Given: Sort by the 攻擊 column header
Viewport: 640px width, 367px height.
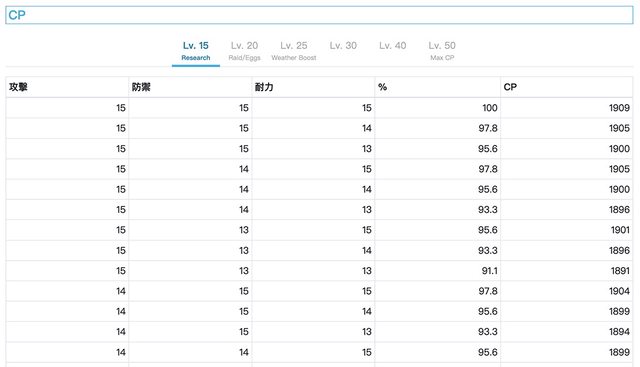Looking at the screenshot, I should (x=67, y=87).
